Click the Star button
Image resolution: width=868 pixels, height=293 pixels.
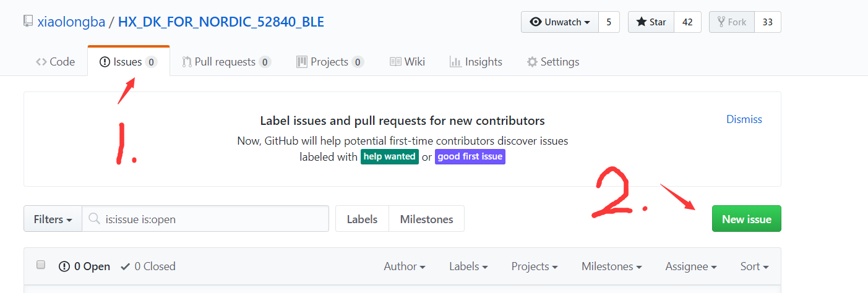coord(651,22)
